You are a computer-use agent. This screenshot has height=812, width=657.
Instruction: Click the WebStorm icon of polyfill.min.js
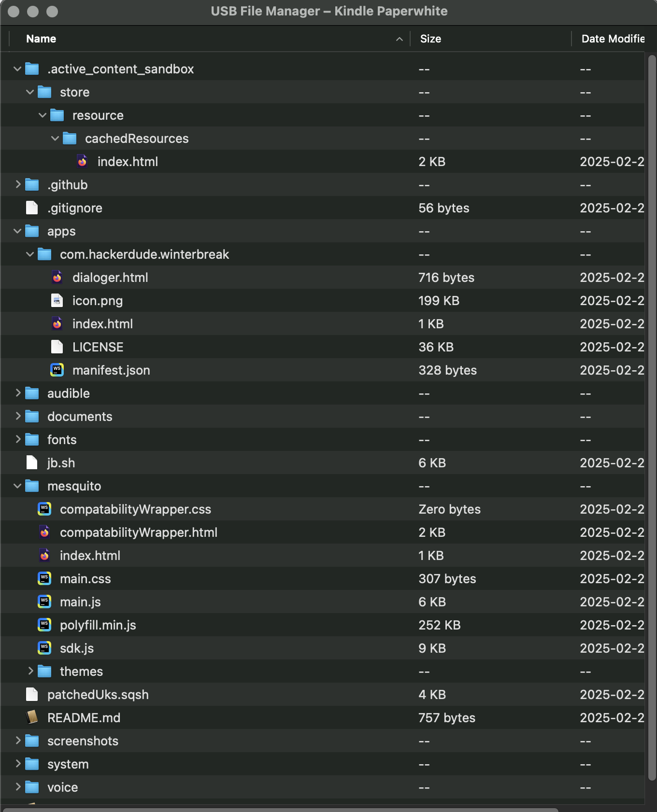coord(44,625)
